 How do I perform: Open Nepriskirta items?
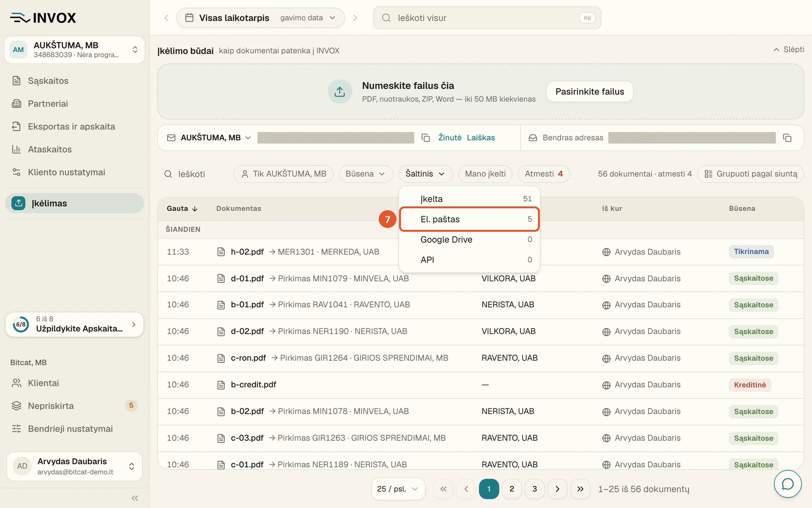coord(75,406)
